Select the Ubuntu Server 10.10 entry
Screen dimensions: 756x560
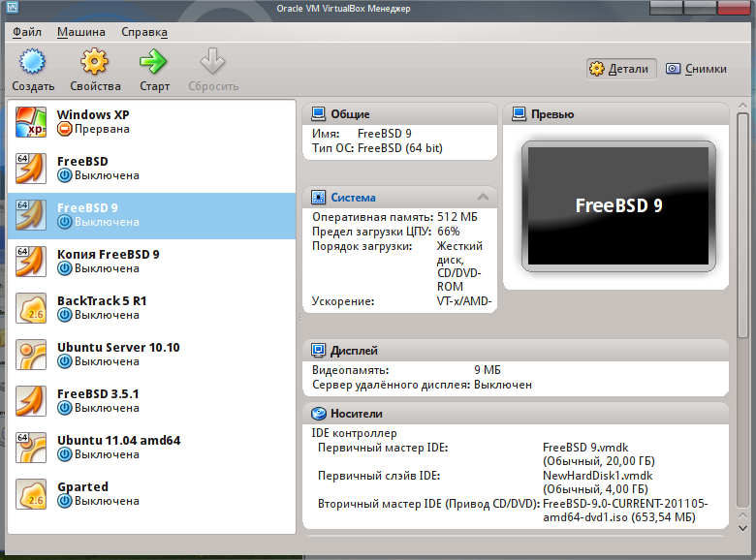(x=152, y=355)
